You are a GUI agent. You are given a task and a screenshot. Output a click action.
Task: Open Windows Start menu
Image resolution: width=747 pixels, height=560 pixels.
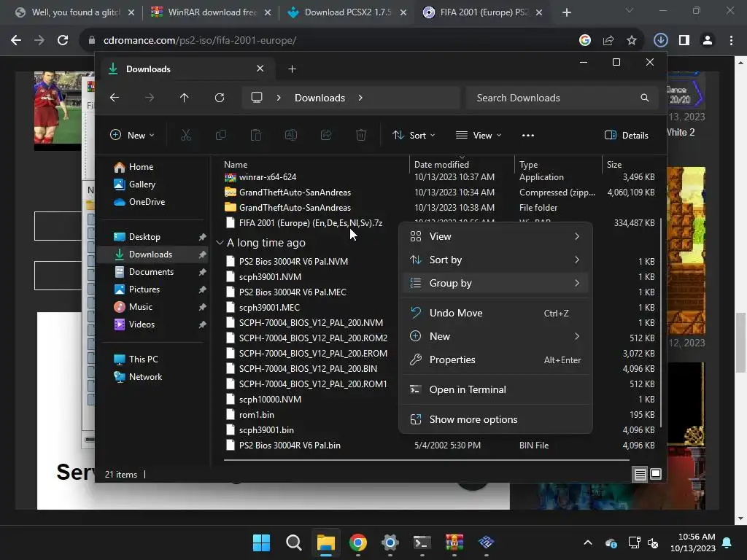pos(262,542)
